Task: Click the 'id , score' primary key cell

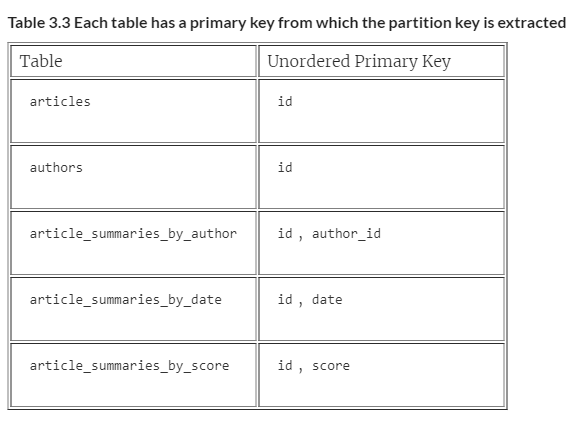Action: pos(381,375)
